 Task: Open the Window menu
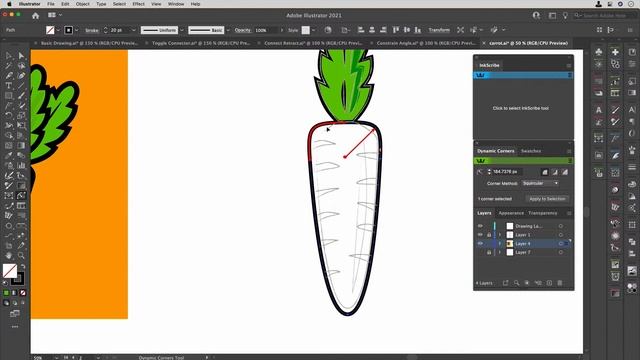click(x=176, y=4)
